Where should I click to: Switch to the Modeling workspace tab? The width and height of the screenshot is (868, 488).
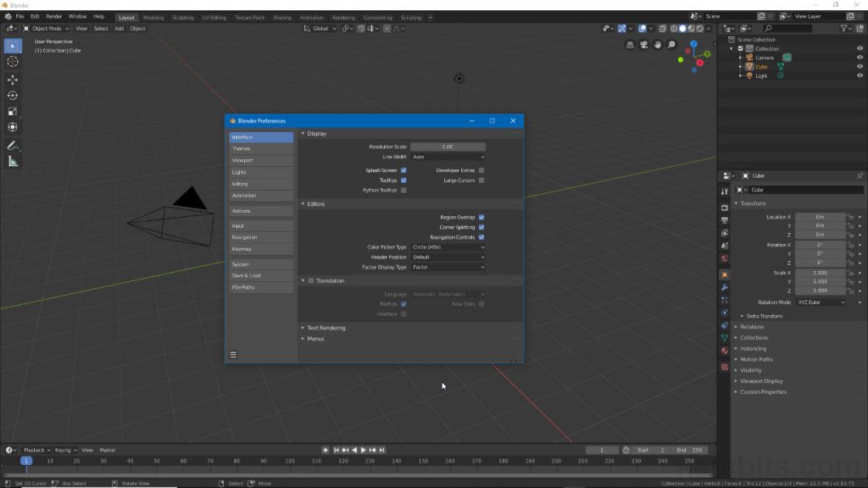pyautogui.click(x=154, y=17)
